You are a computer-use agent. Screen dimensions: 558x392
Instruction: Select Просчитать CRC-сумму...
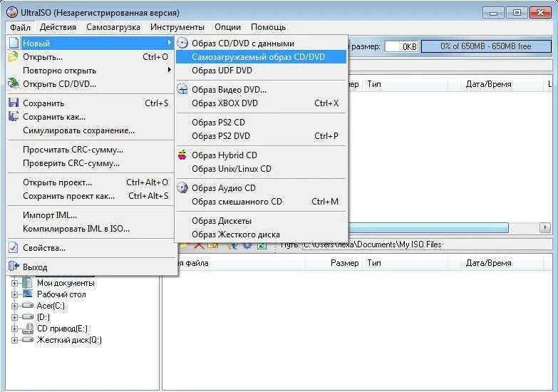[91, 150]
